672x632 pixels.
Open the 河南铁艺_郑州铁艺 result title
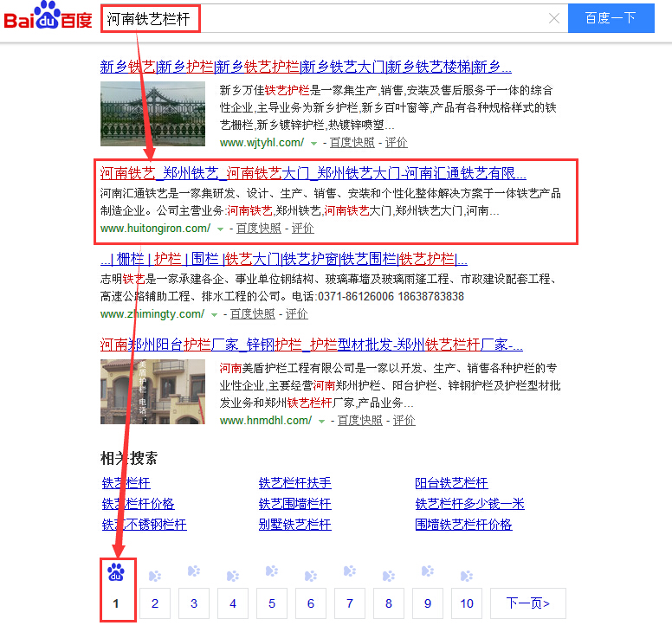pos(313,173)
